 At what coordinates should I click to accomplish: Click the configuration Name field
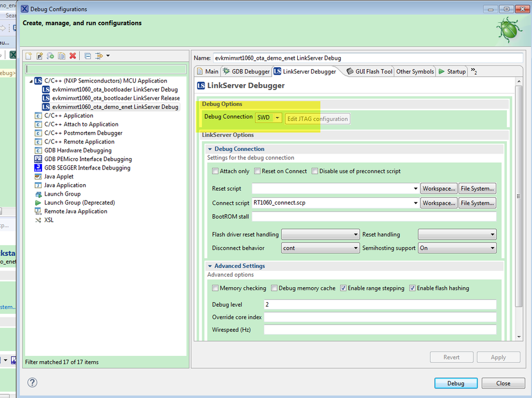click(368, 58)
